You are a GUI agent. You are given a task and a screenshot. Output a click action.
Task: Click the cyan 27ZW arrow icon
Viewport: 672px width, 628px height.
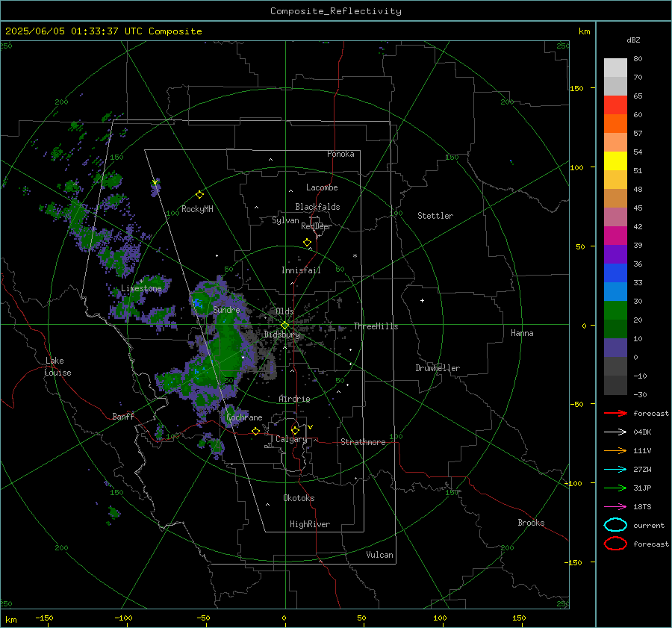click(615, 470)
